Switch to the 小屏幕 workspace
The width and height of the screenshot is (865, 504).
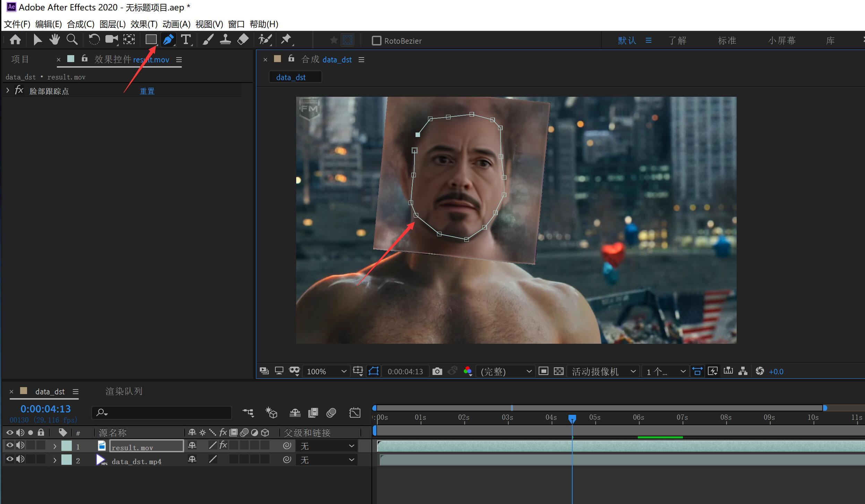[x=781, y=41]
